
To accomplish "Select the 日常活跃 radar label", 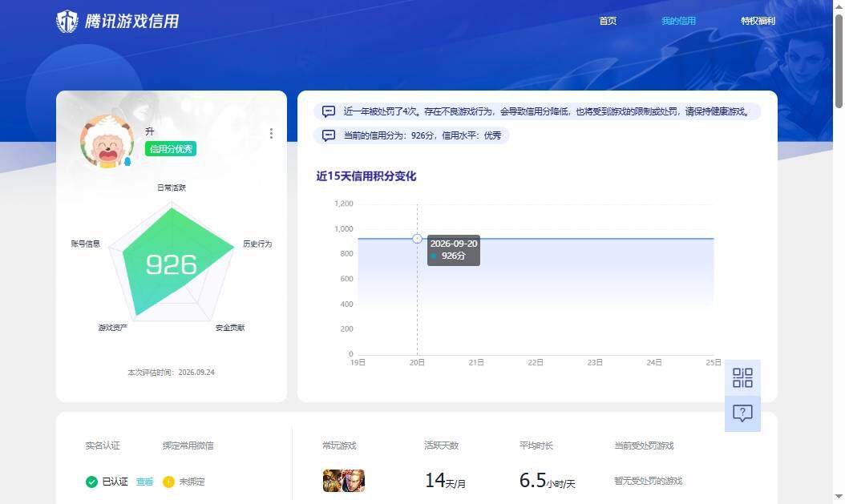I will [172, 187].
